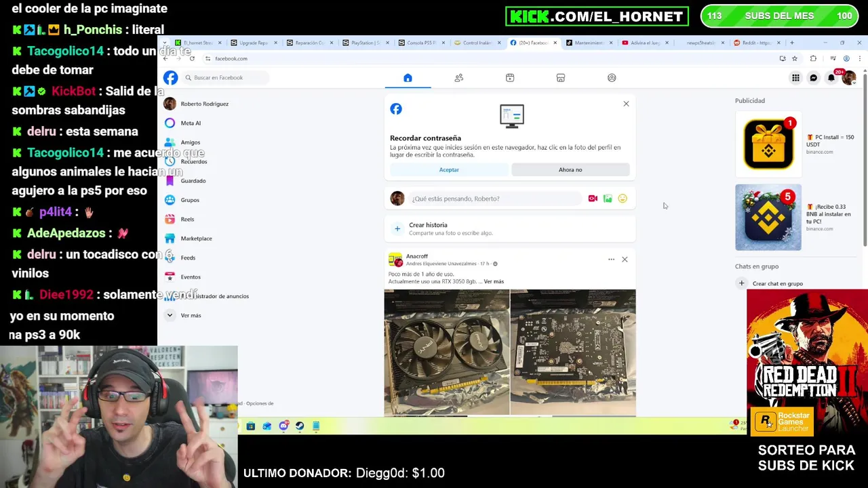Open the weather widget in taskbar
This screenshot has width=868, height=488.
click(x=738, y=424)
